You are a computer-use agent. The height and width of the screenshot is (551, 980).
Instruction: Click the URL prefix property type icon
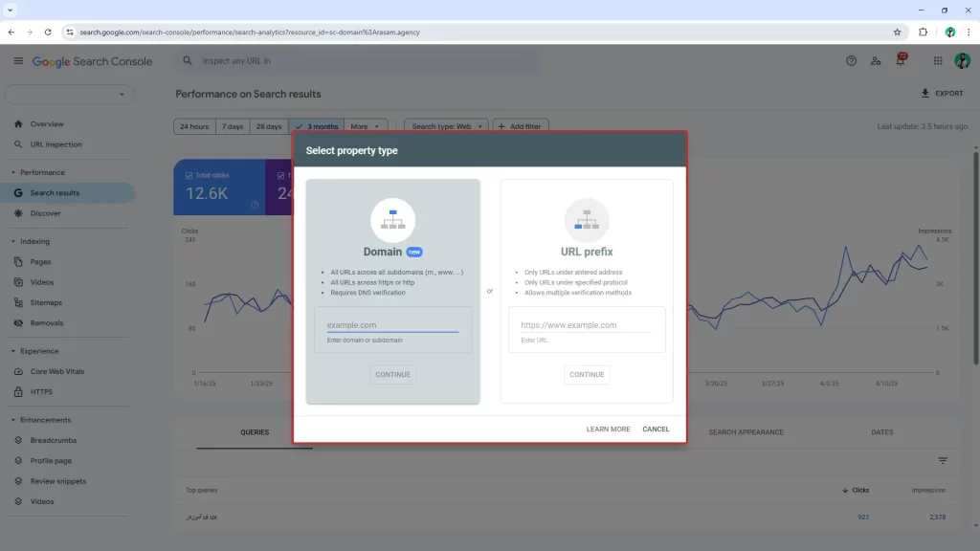587,220
